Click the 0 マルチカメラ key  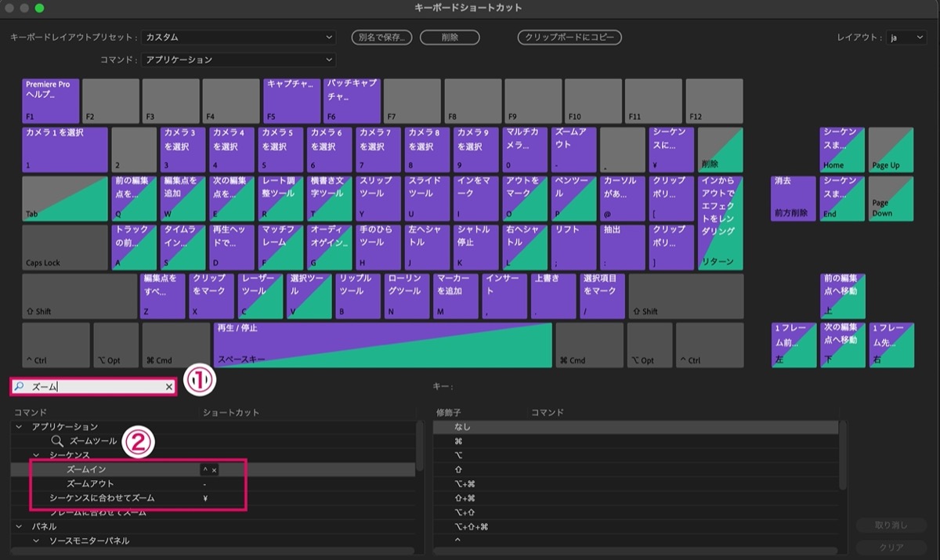(525, 150)
